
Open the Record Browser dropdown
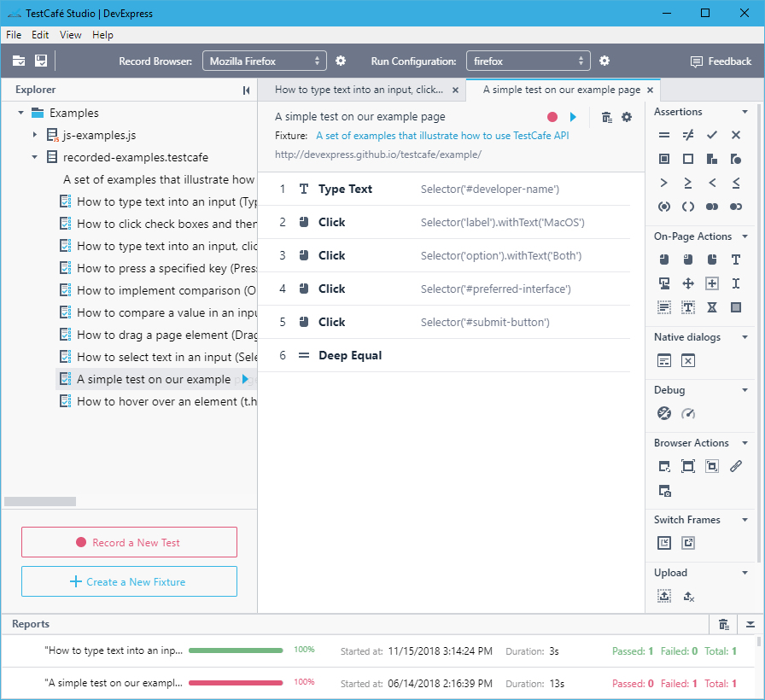[265, 61]
